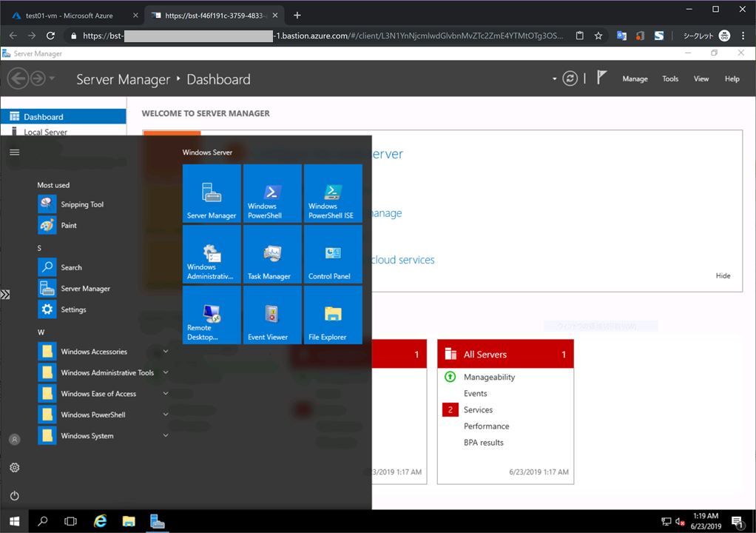Open the Help menu
The width and height of the screenshot is (756, 533).
tap(732, 78)
